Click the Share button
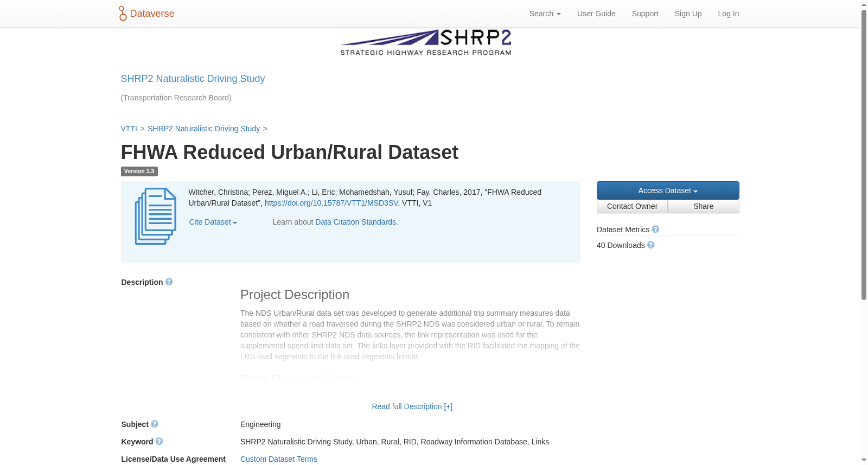Image resolution: width=868 pixels, height=465 pixels. pos(703,206)
